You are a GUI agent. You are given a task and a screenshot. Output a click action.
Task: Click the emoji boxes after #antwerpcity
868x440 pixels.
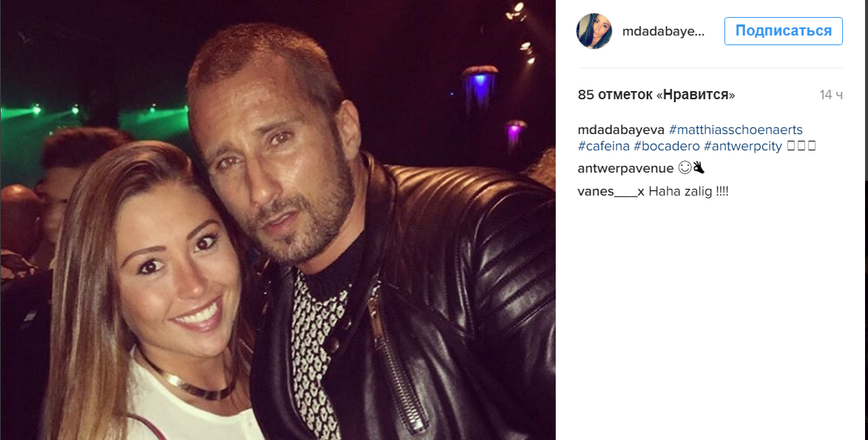tap(801, 146)
